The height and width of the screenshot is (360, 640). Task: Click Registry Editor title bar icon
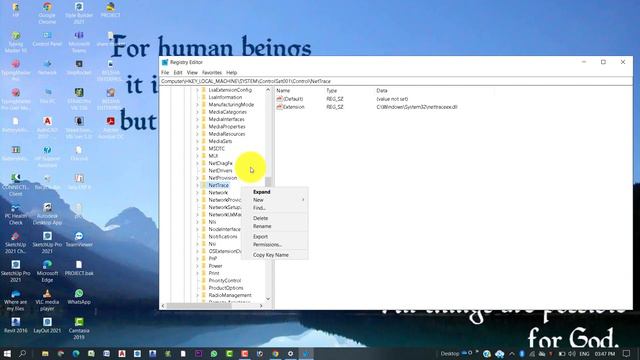165,62
